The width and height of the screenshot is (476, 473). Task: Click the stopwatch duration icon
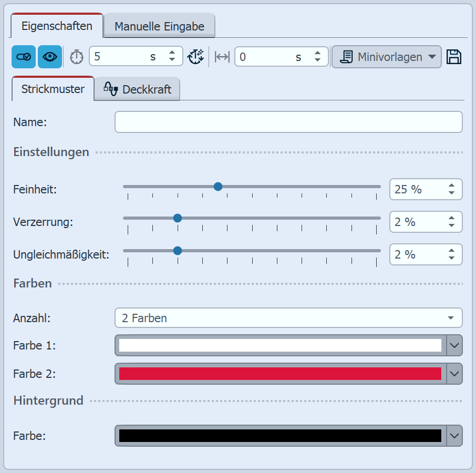coord(77,57)
